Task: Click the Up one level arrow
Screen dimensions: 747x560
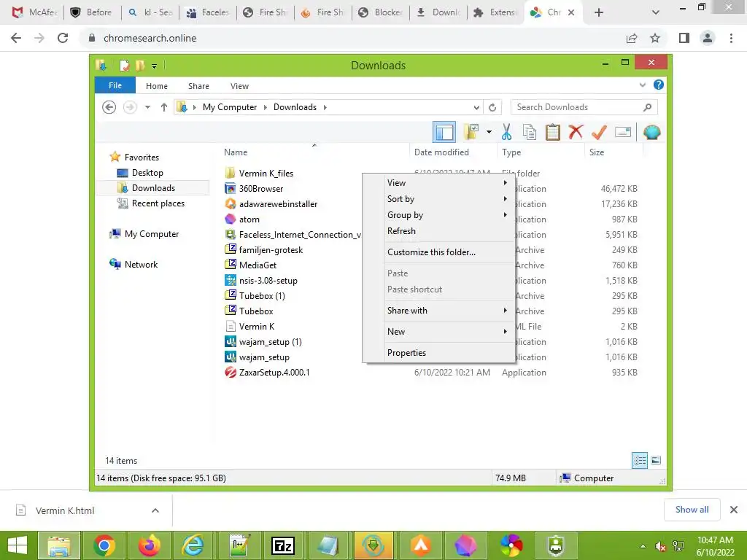Action: [164, 107]
